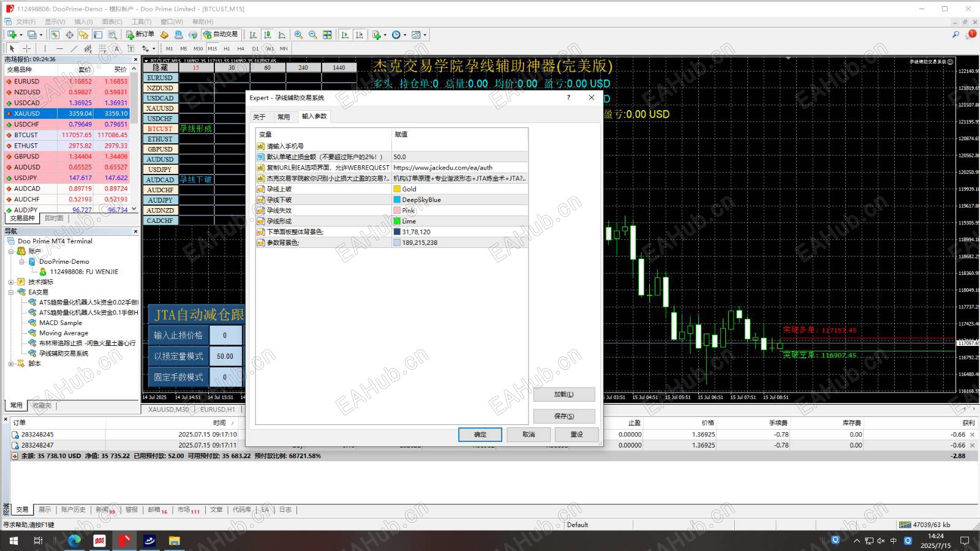Open the periodicity clock dropdown arrow
The width and height of the screenshot is (980, 551).
[405, 35]
